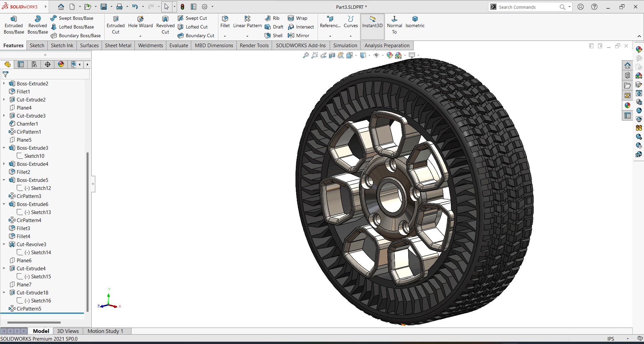Open the Motion Study 1 tab
The width and height of the screenshot is (644, 344).
click(105, 331)
